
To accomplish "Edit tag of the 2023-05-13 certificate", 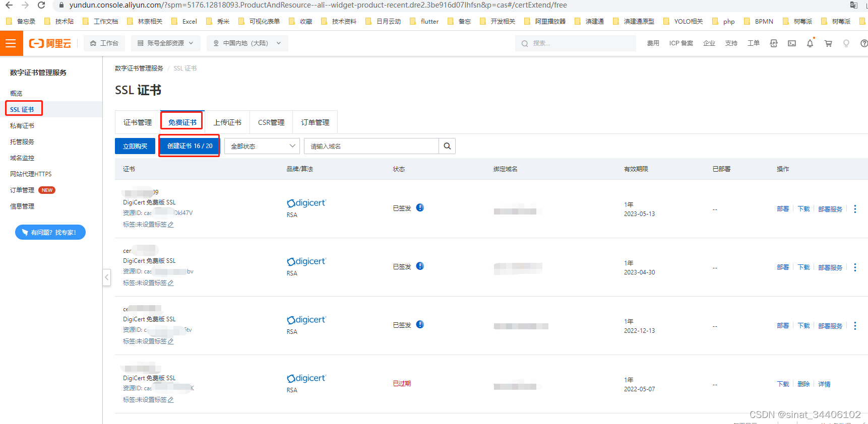I will point(171,225).
